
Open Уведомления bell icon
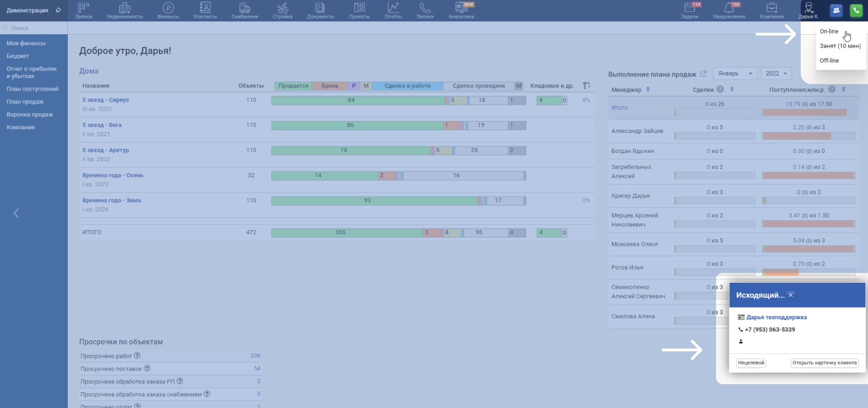pyautogui.click(x=729, y=8)
